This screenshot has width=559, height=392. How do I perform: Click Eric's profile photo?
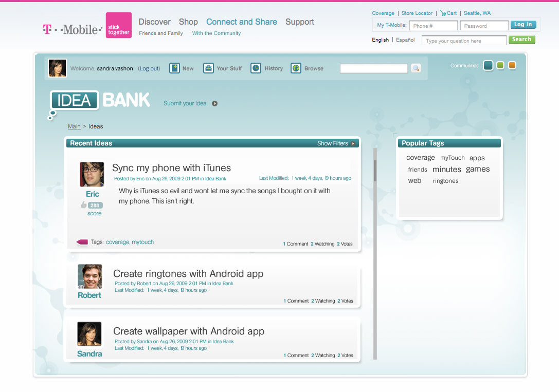pyautogui.click(x=92, y=175)
